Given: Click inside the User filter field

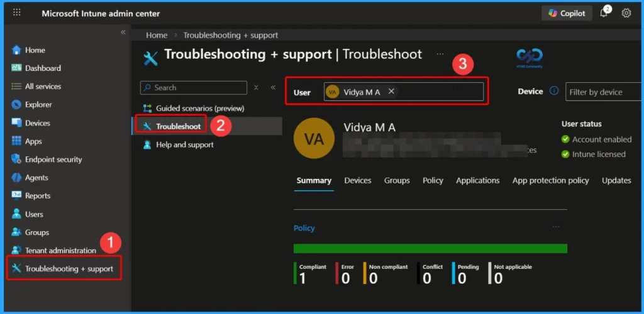Looking at the screenshot, I should (x=404, y=92).
